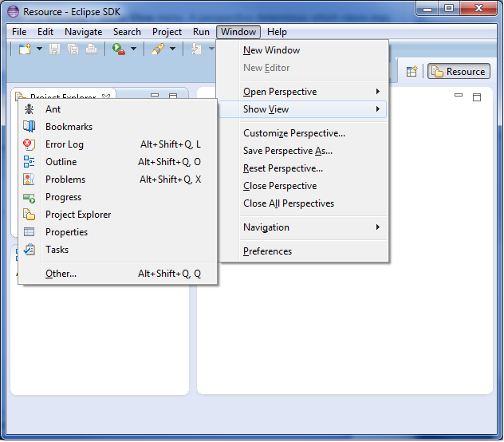Choose Ant from Show View submenu
This screenshot has height=442, width=504.
(x=117, y=109)
